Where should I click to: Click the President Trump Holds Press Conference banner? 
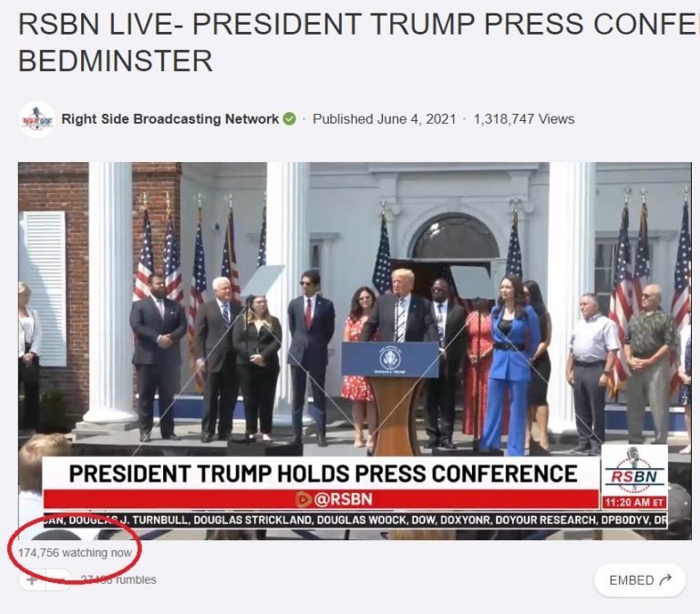click(323, 474)
